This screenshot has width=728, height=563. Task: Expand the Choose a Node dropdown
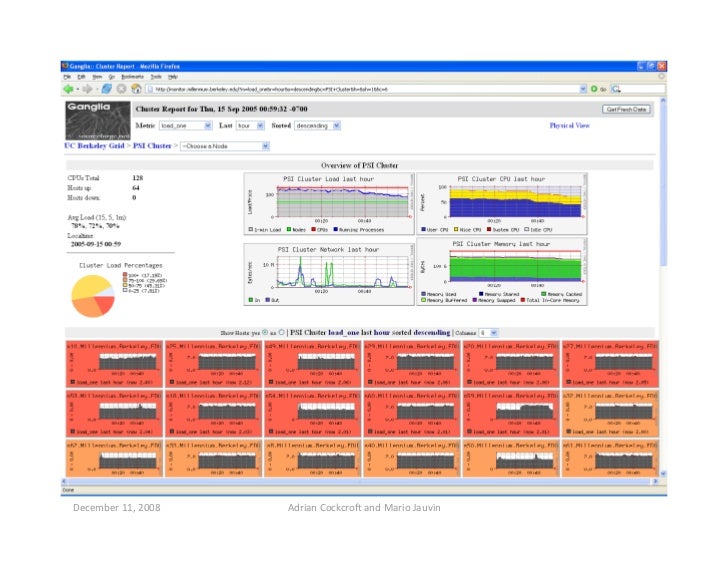[x=225, y=146]
